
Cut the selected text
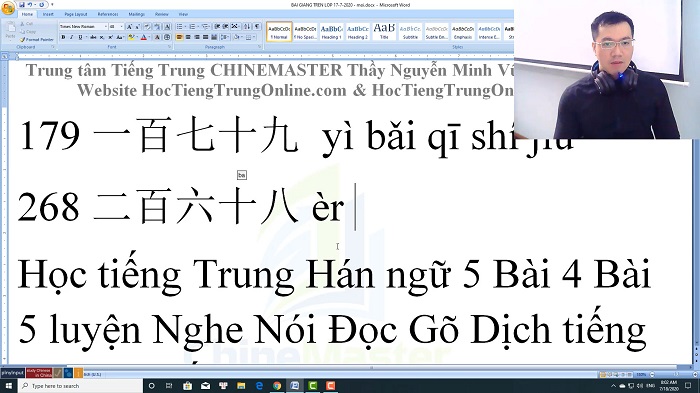click(x=27, y=24)
